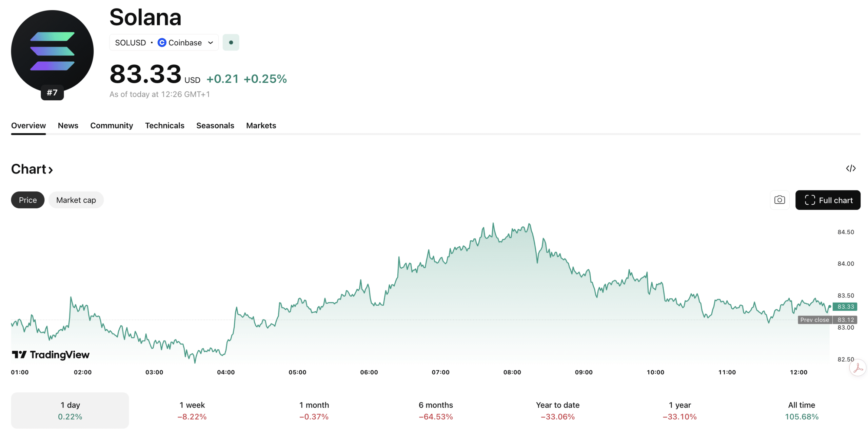The image size is (868, 432).
Task: Click the 83.33 USD headline price
Action: 155,74
